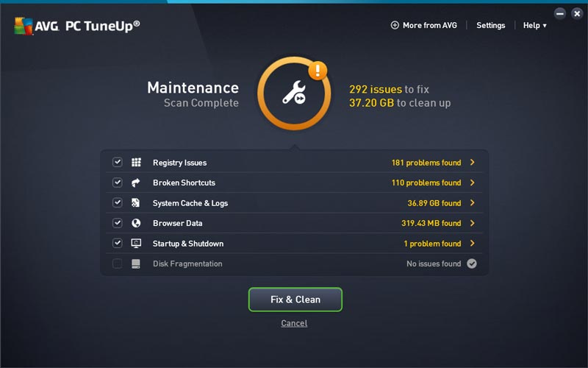Click 36.89 GB found text
Screen dimensions: 588x368
coord(434,203)
